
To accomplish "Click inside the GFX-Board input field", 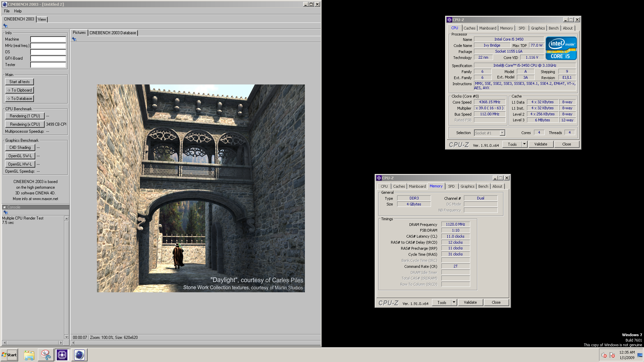I will tap(48, 58).
